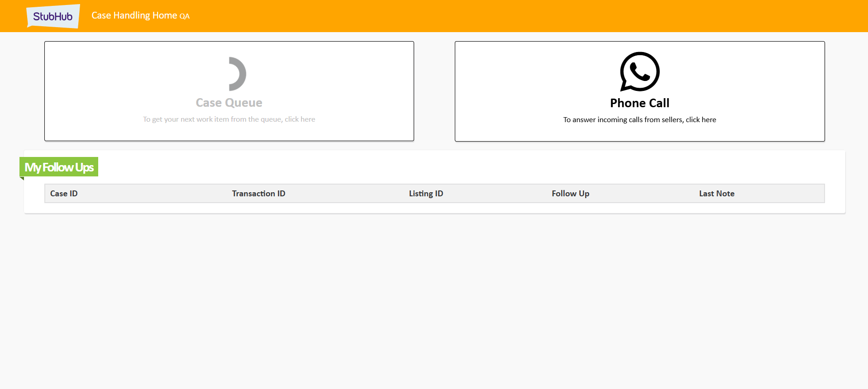Click the Listing ID column header
The image size is (868, 389).
(x=426, y=194)
